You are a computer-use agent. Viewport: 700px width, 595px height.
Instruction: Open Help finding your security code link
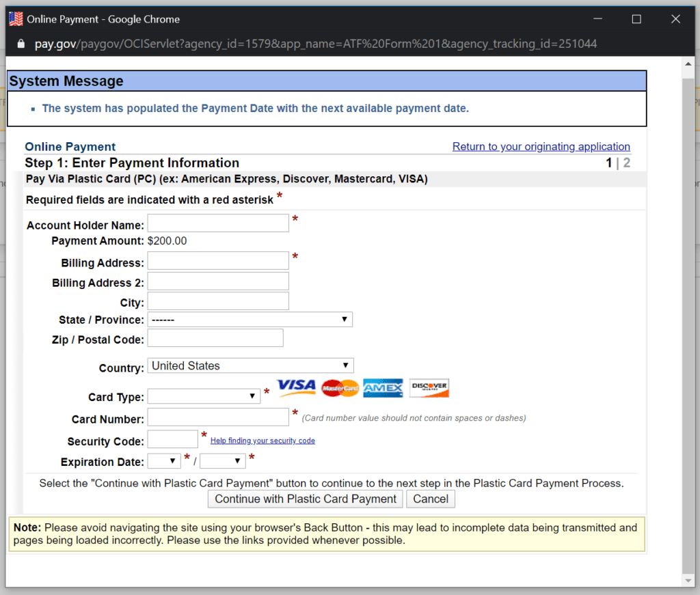pos(262,441)
